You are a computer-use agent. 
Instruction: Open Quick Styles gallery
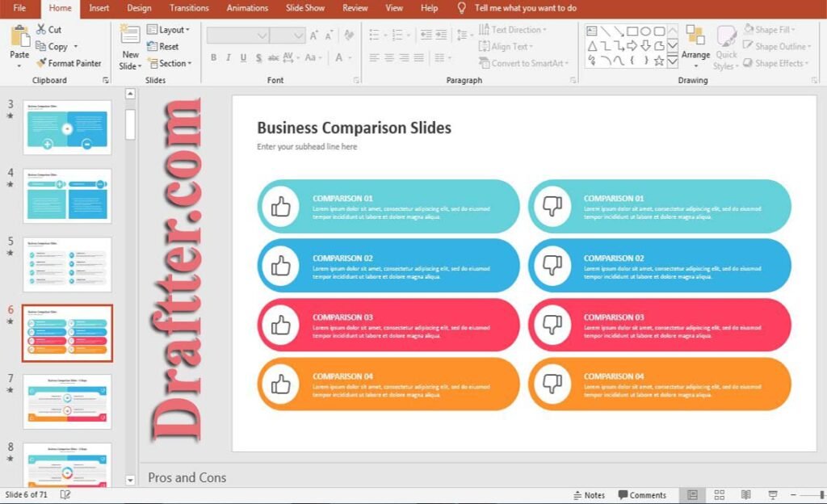[726, 54]
